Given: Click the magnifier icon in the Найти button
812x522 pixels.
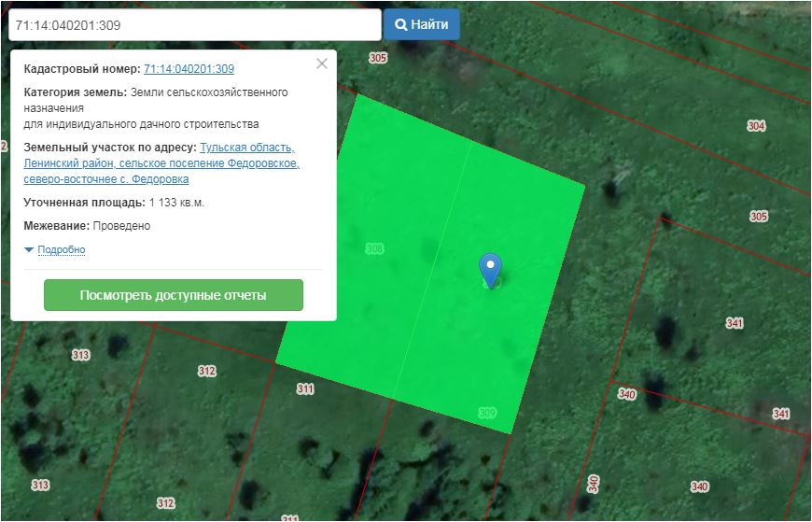Looking at the screenshot, I should (401, 25).
